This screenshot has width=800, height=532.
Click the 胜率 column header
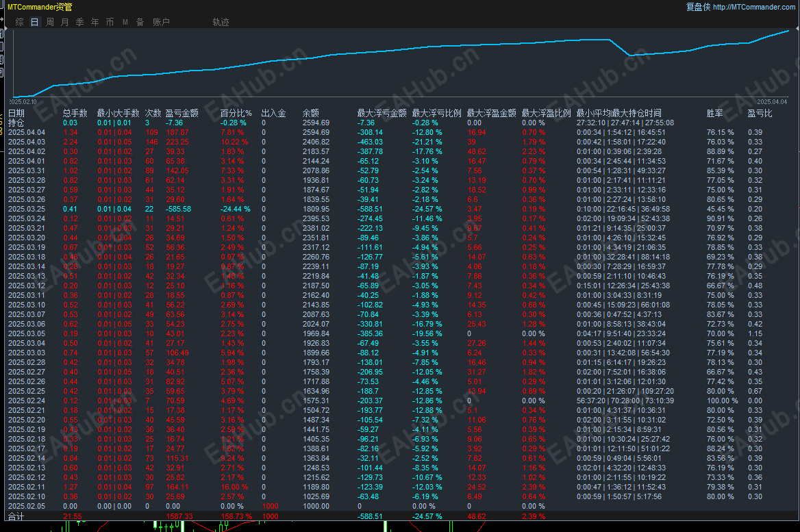715,113
